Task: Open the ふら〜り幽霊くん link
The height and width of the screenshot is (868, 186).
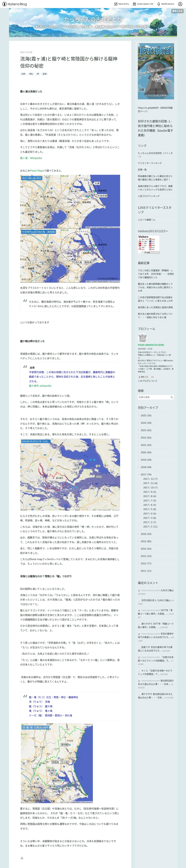Action: [x=146, y=220]
